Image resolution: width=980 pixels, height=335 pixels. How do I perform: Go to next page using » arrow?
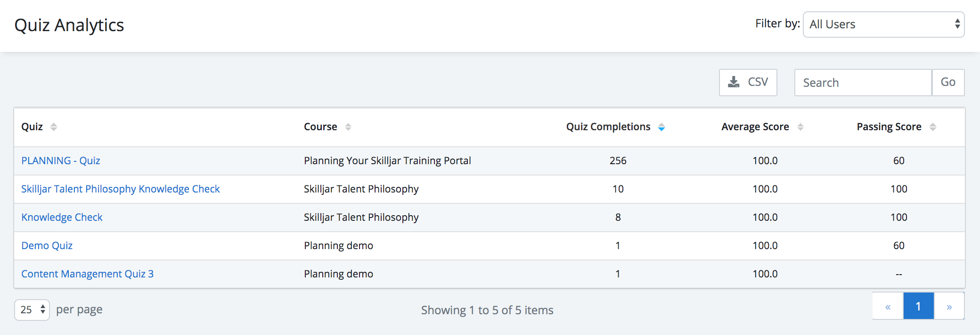click(x=949, y=306)
